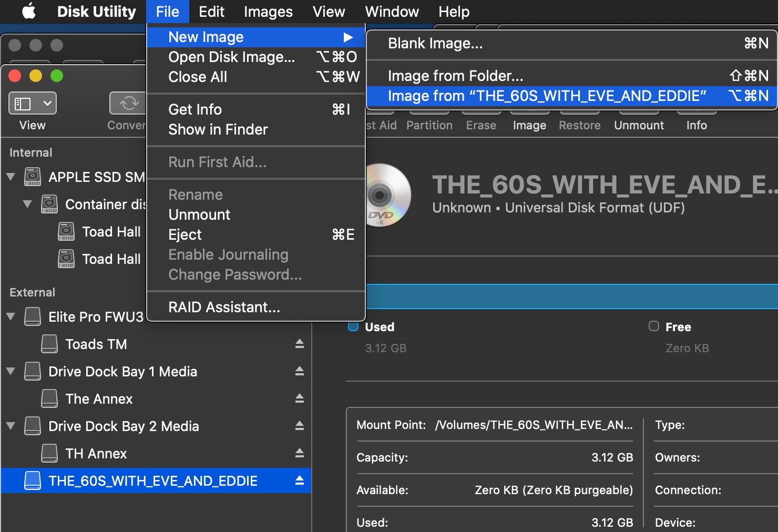
Task: Click the eject icon beside THE_60S_WITH_EVE_AND_EDDIE
Action: (x=300, y=480)
